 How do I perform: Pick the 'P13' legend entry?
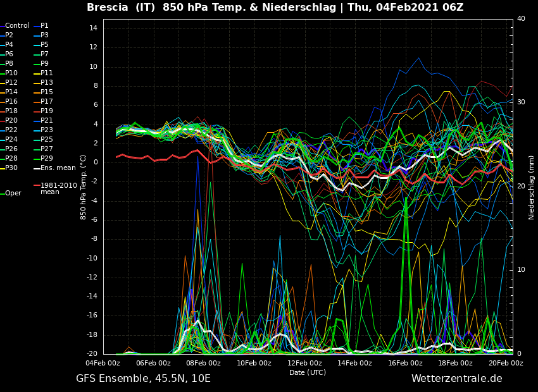[43, 83]
